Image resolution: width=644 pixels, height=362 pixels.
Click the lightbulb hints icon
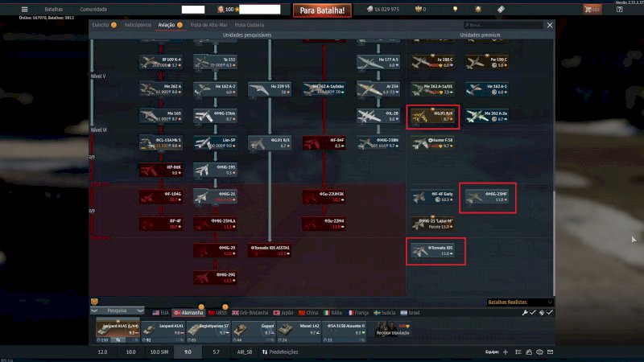pos(455,9)
